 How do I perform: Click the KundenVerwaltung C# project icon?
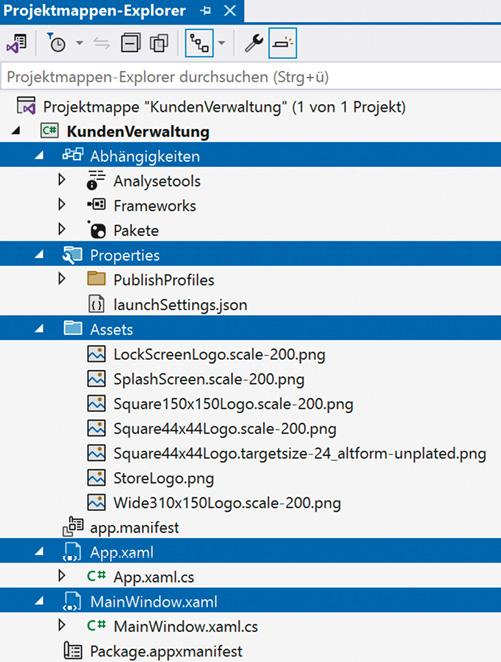(x=49, y=131)
